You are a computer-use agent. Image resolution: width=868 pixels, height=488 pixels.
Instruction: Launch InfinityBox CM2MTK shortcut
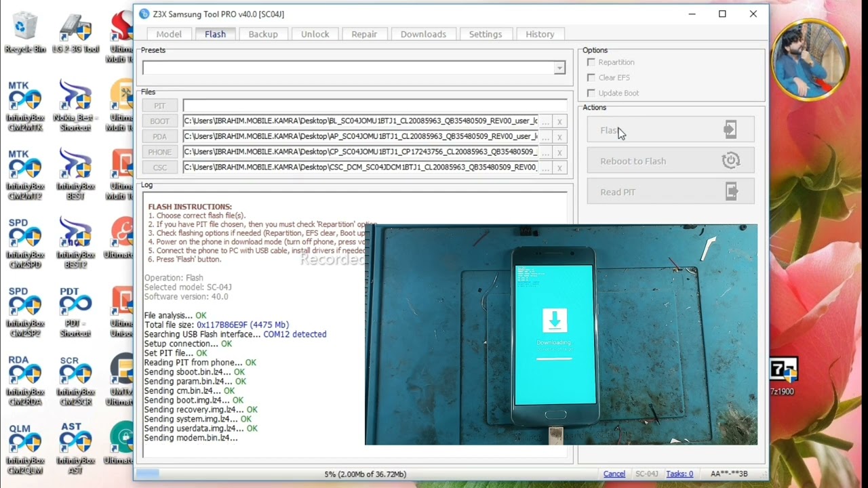pyautogui.click(x=24, y=106)
